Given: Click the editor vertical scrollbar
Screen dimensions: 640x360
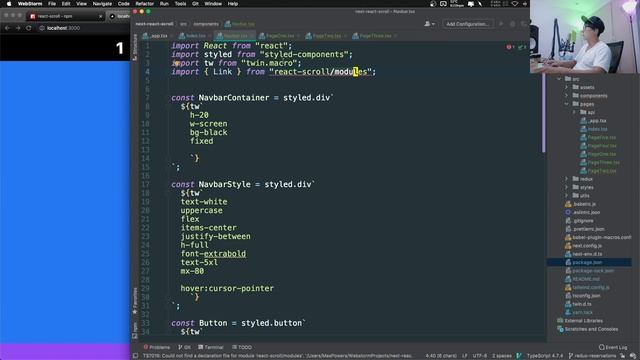Looking at the screenshot, I should 544,112.
